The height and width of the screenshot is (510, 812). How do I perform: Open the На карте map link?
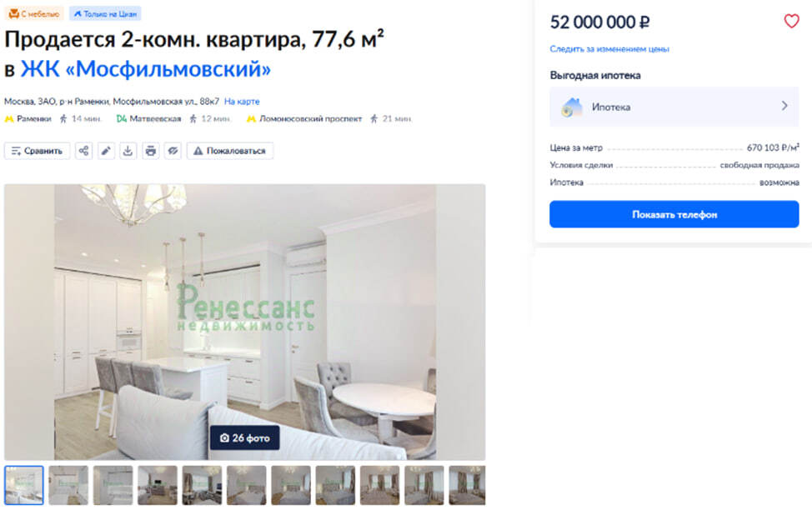click(242, 102)
